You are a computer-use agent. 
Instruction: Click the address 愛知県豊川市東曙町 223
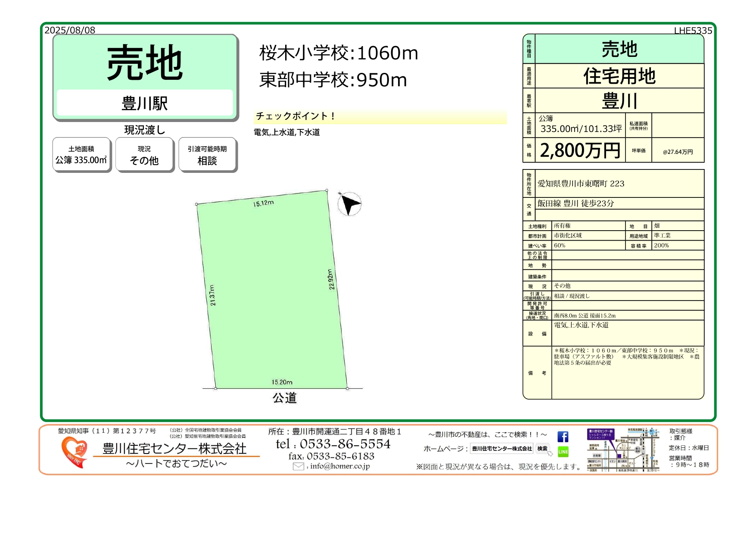tap(581, 184)
